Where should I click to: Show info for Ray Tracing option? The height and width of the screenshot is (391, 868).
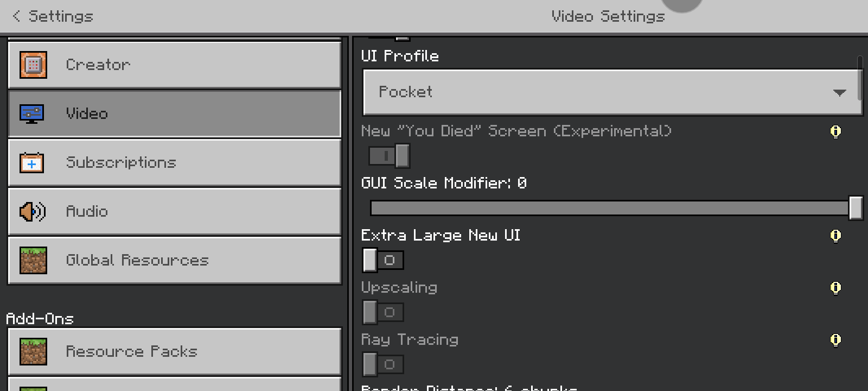tap(835, 340)
